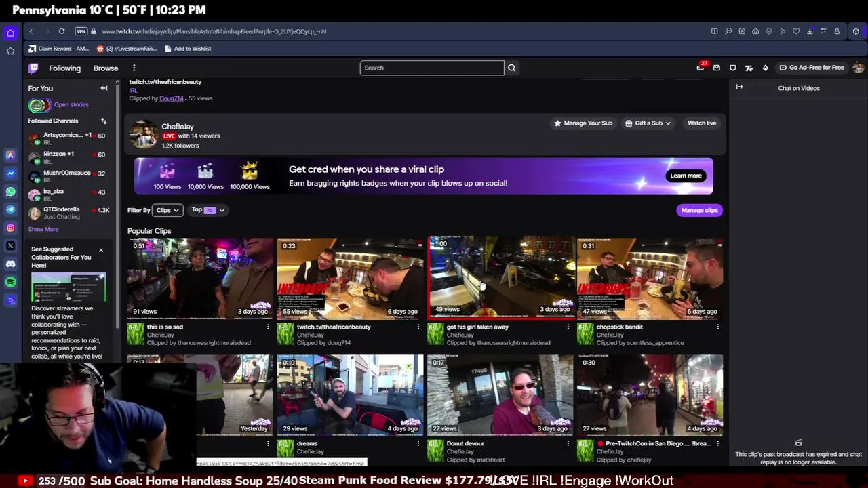
Task: Click the browser address bar URL
Action: (x=214, y=31)
